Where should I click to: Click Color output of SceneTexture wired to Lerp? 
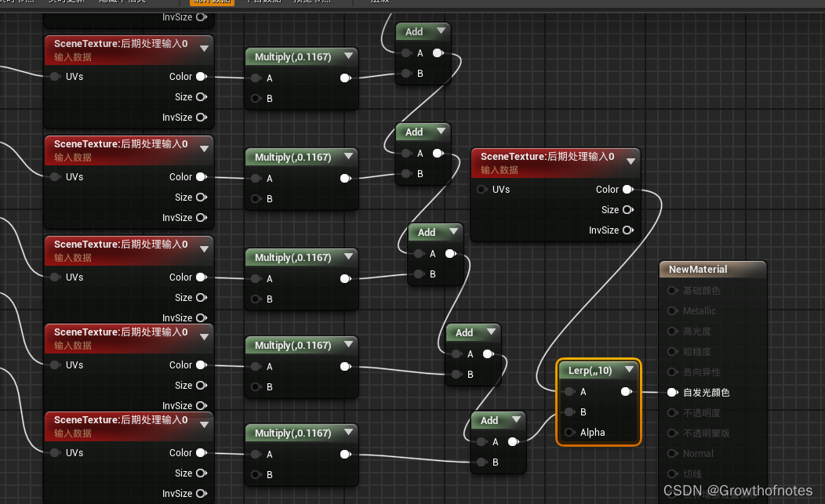click(627, 190)
